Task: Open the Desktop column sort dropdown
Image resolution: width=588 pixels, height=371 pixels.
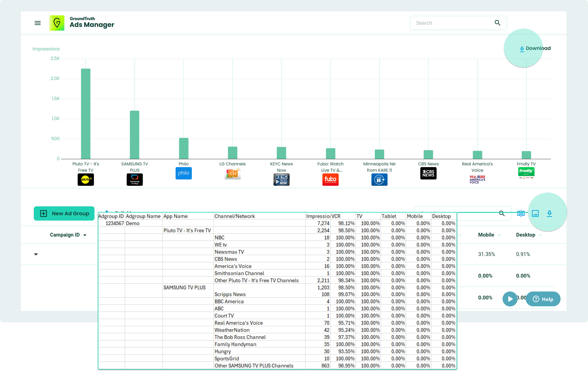Action: pos(540,235)
